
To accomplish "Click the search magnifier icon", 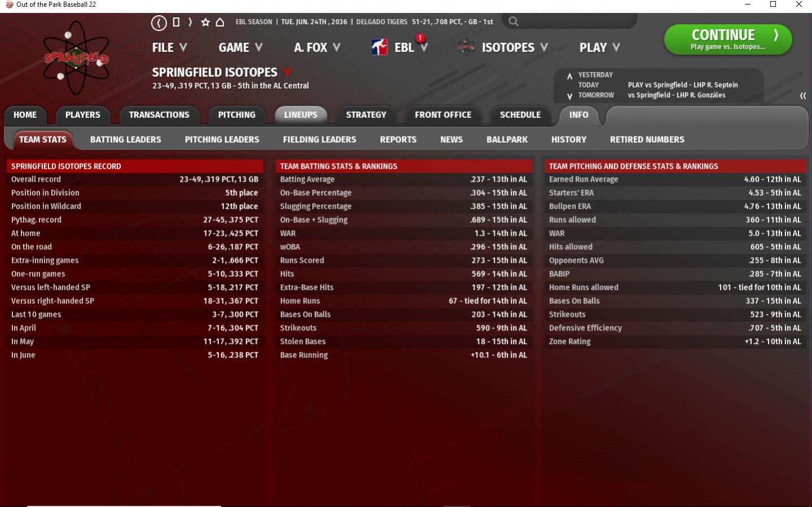I will pyautogui.click(x=513, y=21).
